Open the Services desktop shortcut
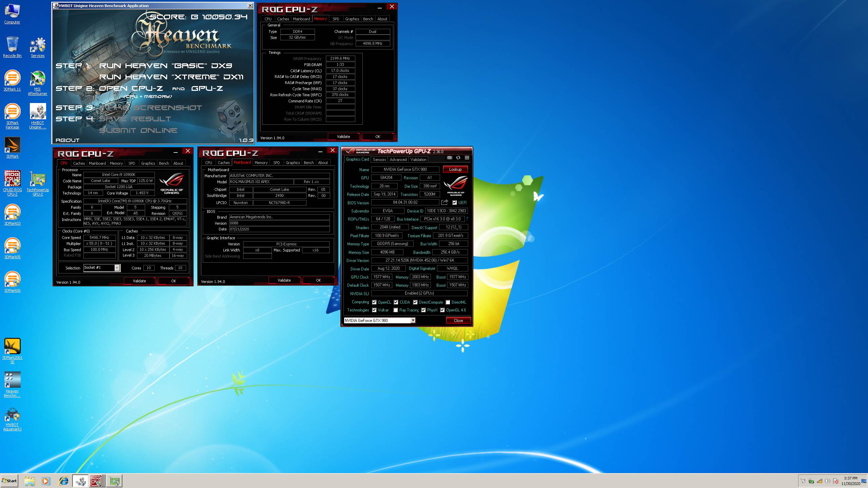This screenshot has width=868, height=488. 38,47
